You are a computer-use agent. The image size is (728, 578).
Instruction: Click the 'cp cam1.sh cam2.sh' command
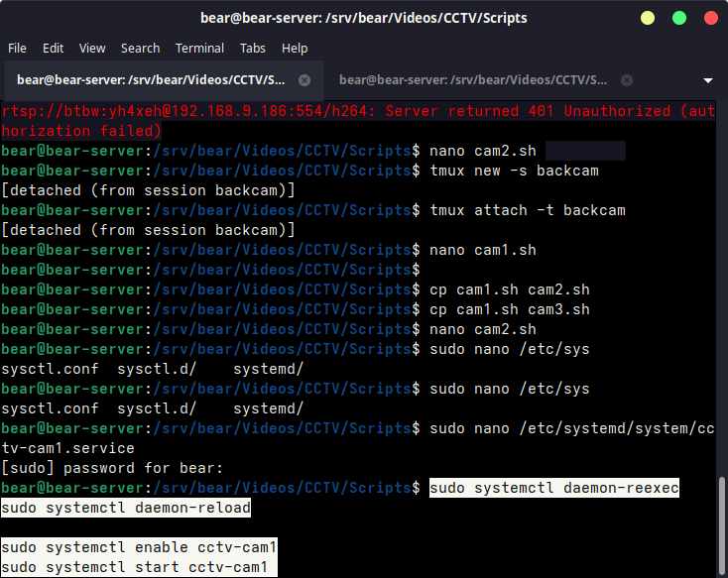click(510, 289)
